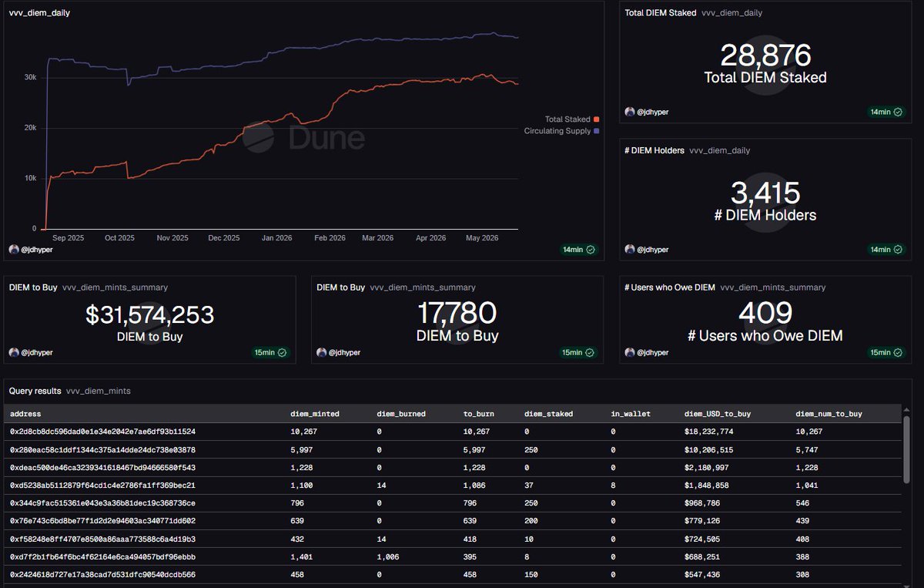The image size is (924, 588).
Task: Open @jdhyper link in # DIEM Holders panel
Action: point(652,250)
